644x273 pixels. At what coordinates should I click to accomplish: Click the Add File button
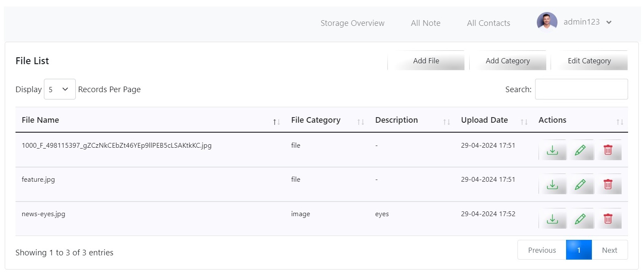point(426,61)
